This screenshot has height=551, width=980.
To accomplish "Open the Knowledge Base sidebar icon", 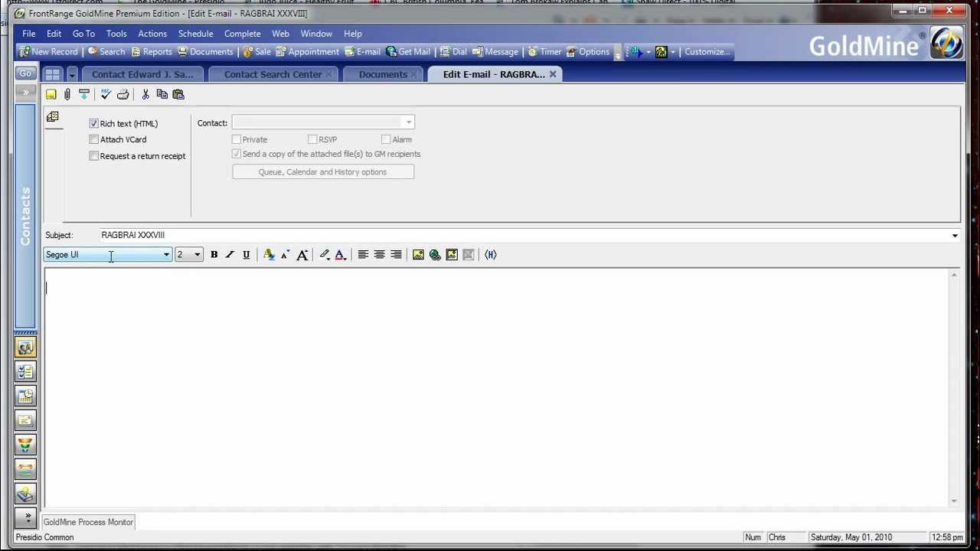I will click(25, 494).
